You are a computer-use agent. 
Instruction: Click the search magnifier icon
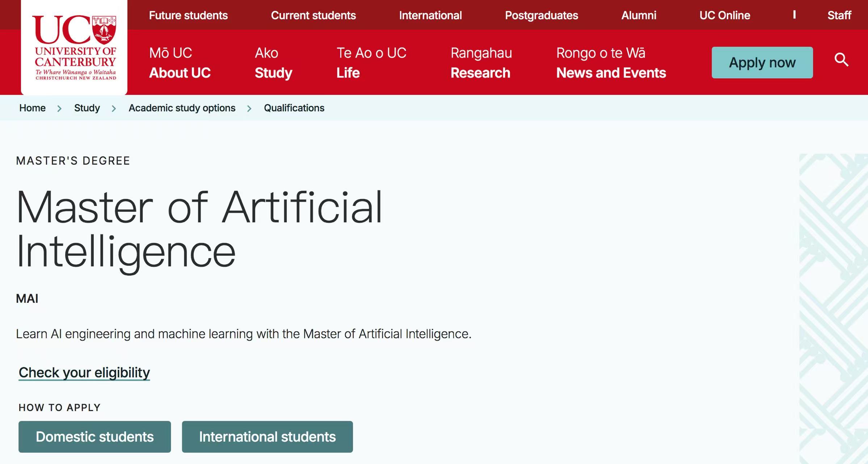pos(841,60)
